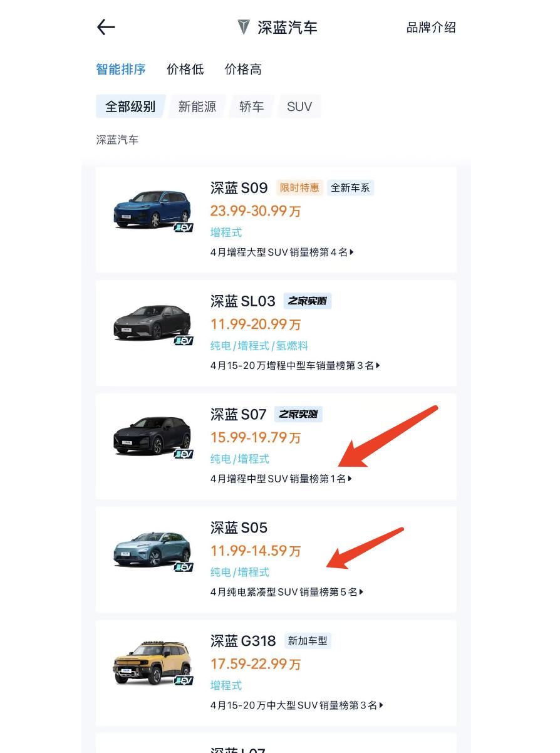560x753 pixels.
Task: Open the 深蓝 S05 model title
Action: point(239,528)
